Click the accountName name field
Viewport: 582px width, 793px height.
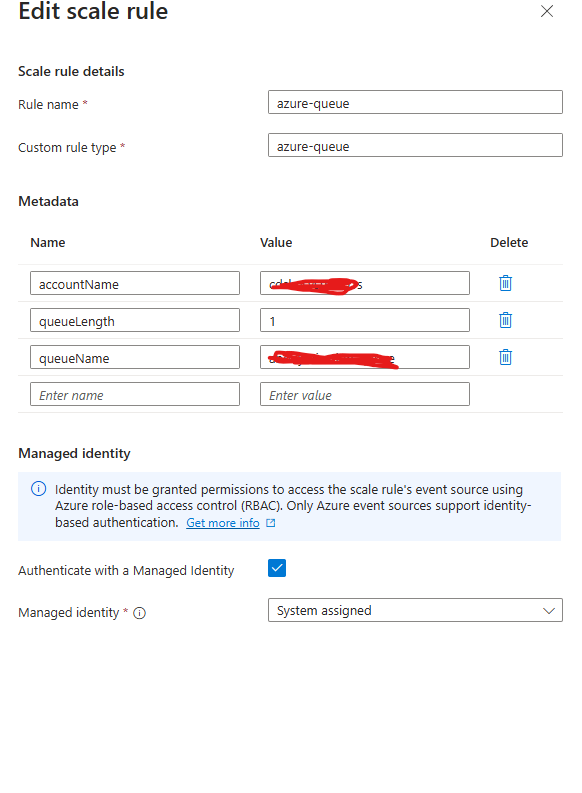point(135,283)
